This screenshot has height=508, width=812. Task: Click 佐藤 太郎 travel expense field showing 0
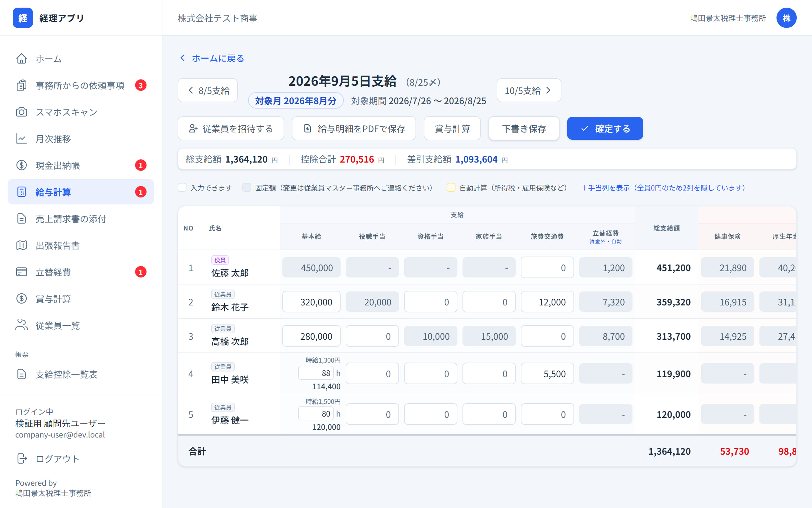(x=547, y=268)
